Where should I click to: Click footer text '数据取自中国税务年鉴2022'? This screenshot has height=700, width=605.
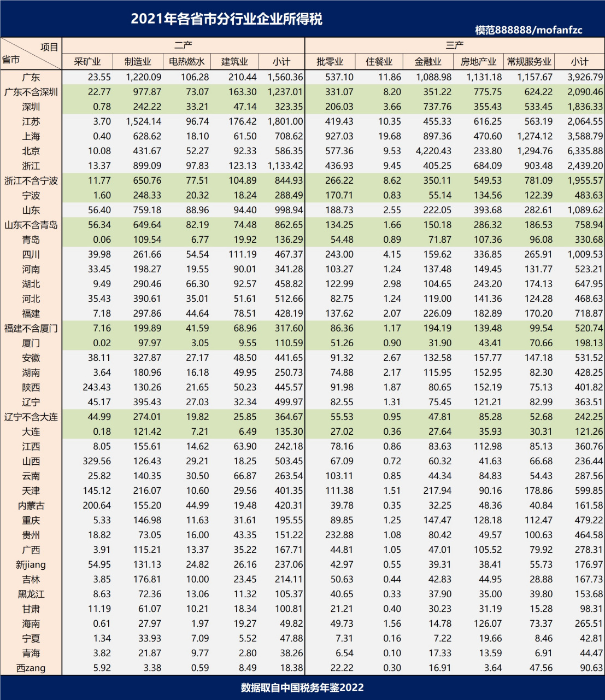pos(302,688)
